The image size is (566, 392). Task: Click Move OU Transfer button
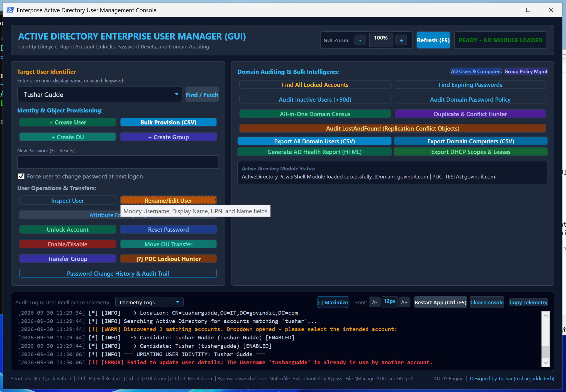pyautogui.click(x=168, y=244)
